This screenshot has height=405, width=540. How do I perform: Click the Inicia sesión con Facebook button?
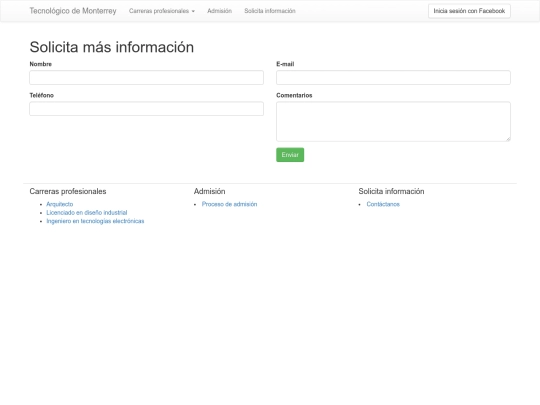[x=469, y=11]
